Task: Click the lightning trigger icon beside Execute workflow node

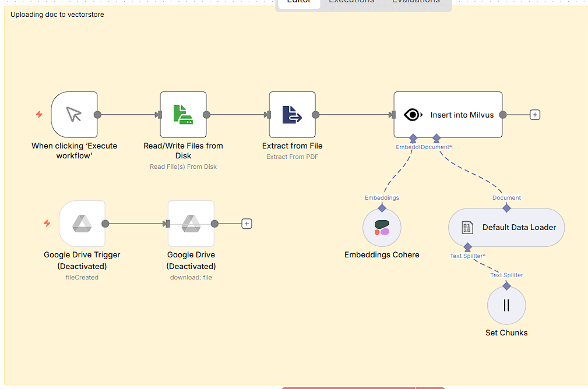Action: 39,114
